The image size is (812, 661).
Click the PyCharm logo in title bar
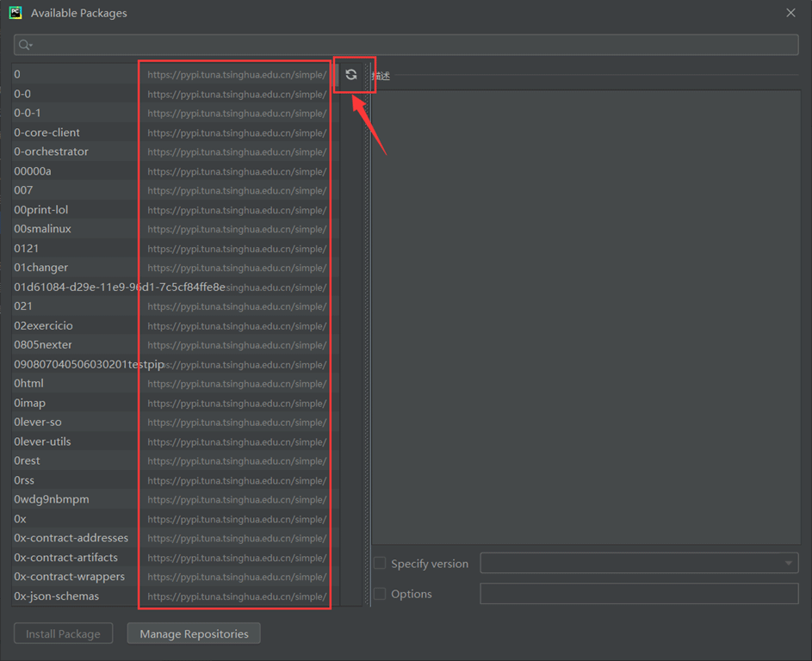(15, 13)
